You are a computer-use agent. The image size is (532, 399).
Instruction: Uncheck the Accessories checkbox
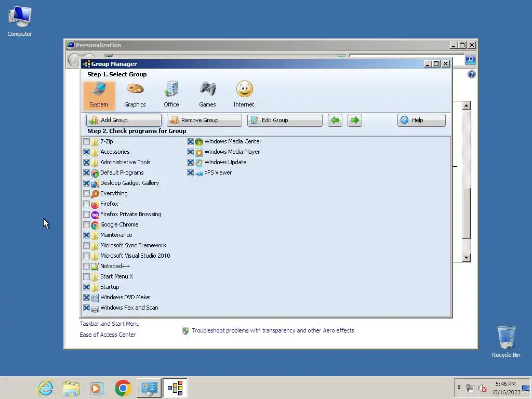click(87, 152)
